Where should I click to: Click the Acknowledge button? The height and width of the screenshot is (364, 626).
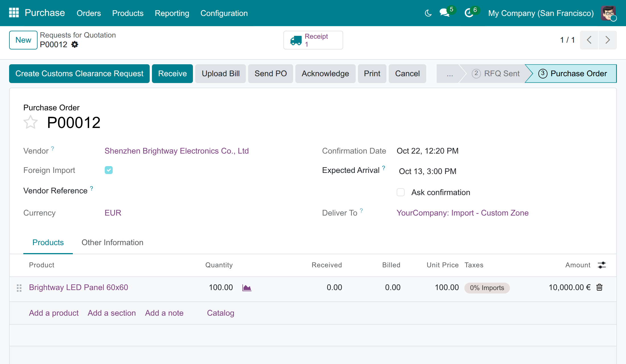click(x=325, y=74)
